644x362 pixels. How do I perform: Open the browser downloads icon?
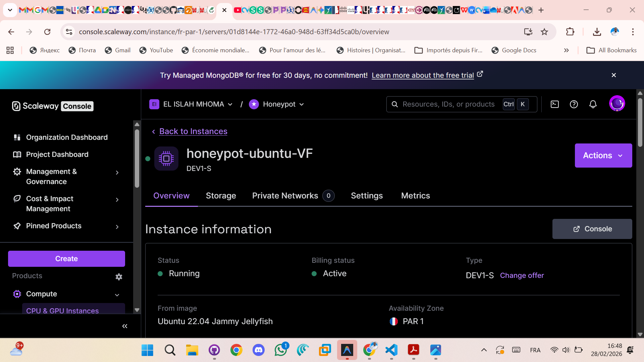[x=597, y=32]
